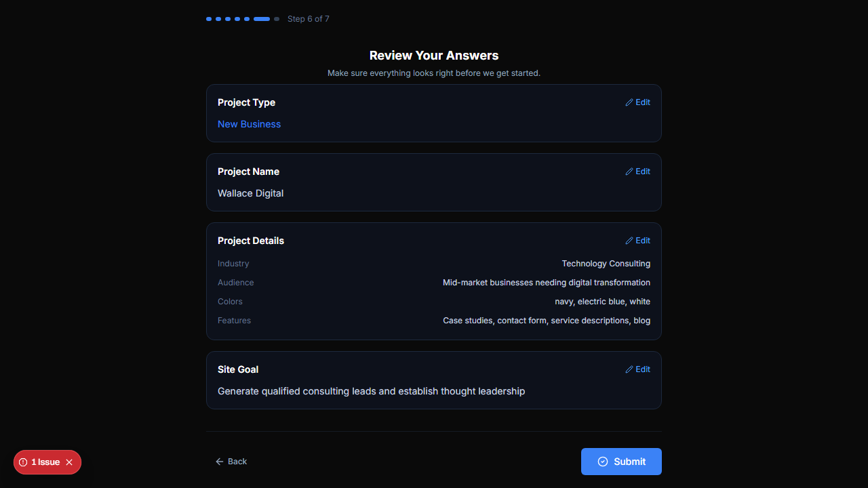Click the first progress step dot
This screenshot has width=868, height=488.
[209, 19]
